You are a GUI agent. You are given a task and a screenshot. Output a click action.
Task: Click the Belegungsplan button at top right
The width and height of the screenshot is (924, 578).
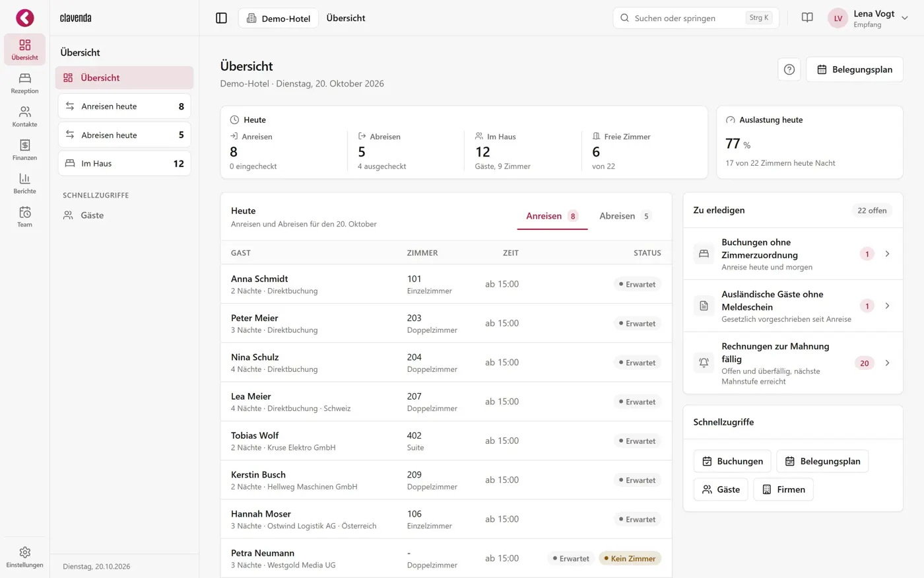tap(855, 69)
